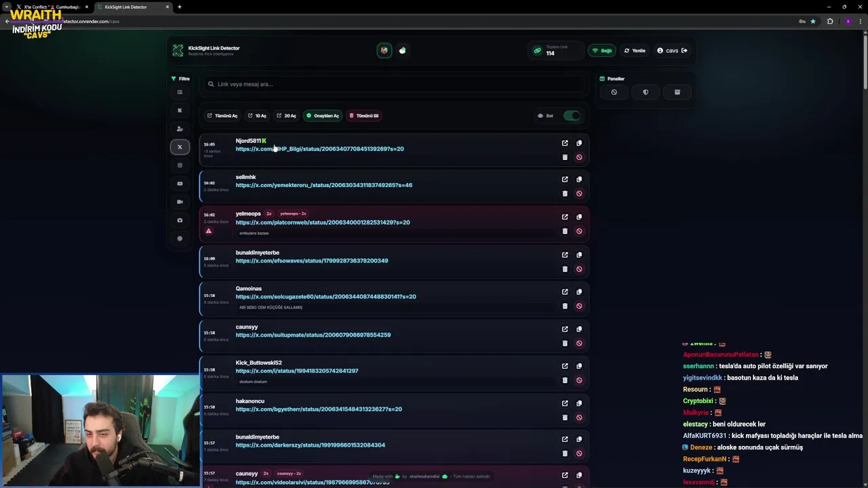
Task: Open the yemekteroru_ x.com status link
Action: pyautogui.click(x=323, y=185)
